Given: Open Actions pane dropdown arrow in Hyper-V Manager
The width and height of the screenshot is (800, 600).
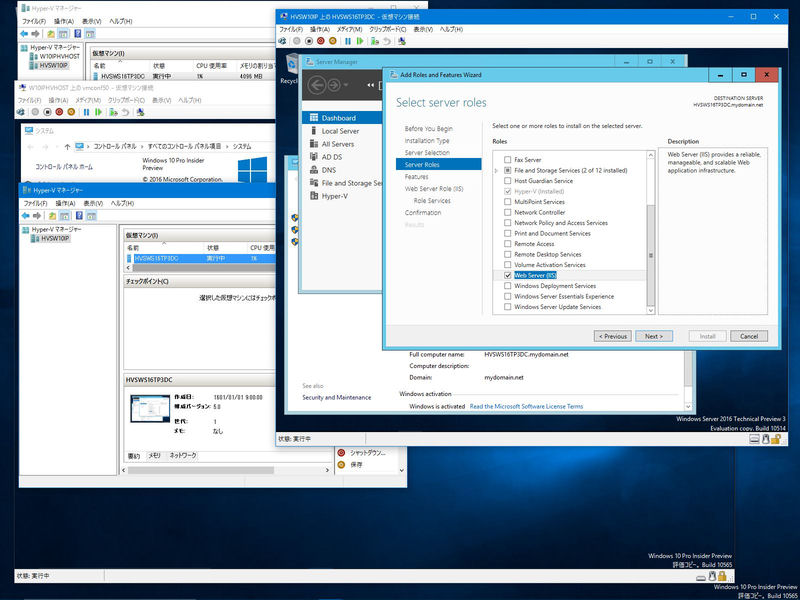Looking at the screenshot, I should click(401, 470).
